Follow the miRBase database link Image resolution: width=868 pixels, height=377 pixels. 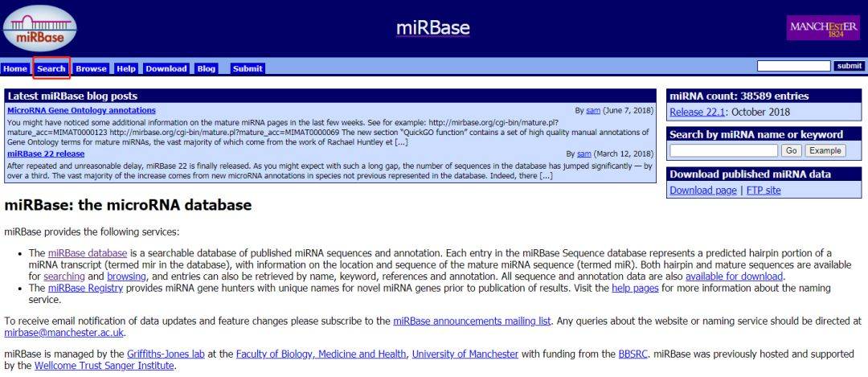click(x=88, y=253)
